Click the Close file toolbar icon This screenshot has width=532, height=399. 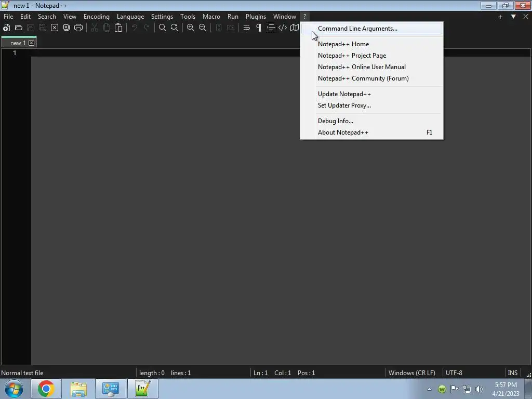point(55,28)
